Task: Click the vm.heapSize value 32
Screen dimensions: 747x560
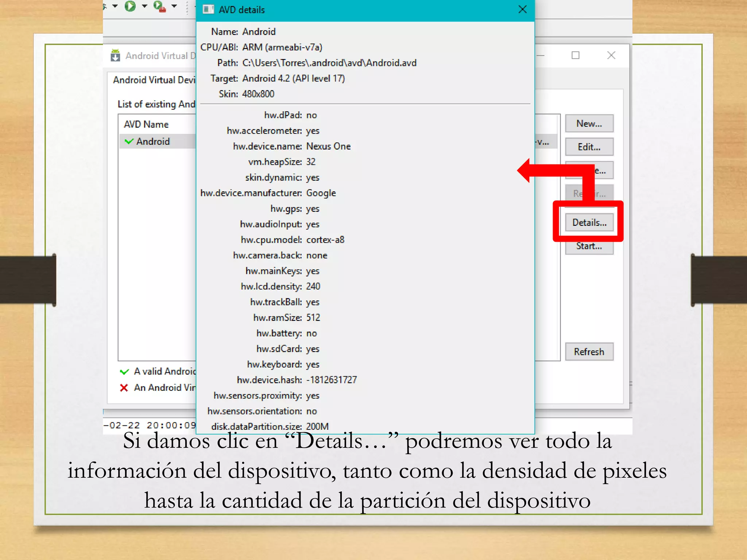Action: click(x=311, y=162)
